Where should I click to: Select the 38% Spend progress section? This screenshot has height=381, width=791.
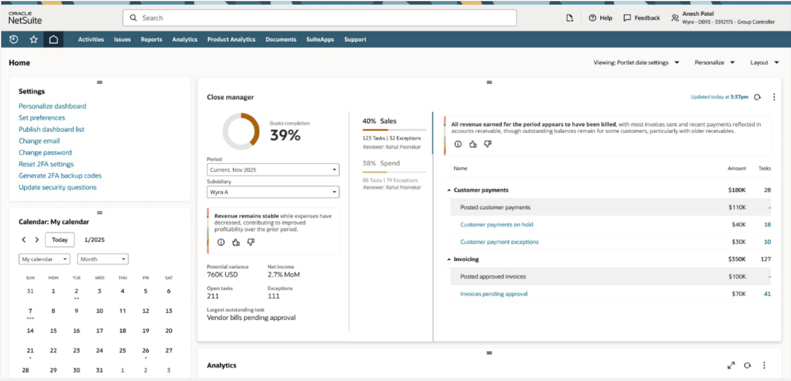tap(394, 175)
